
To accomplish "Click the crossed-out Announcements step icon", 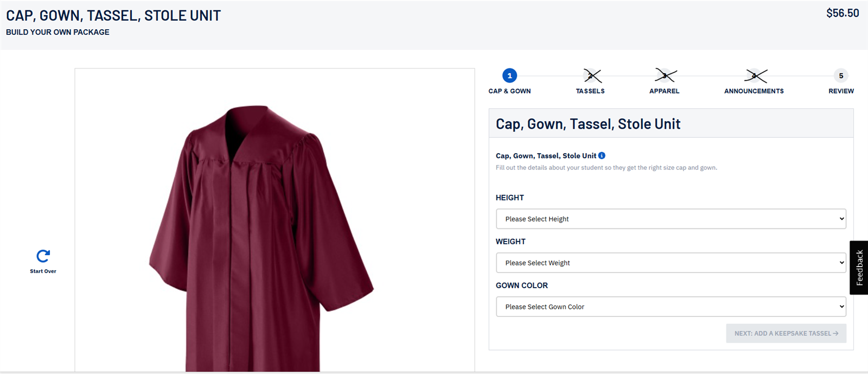I will (x=754, y=76).
